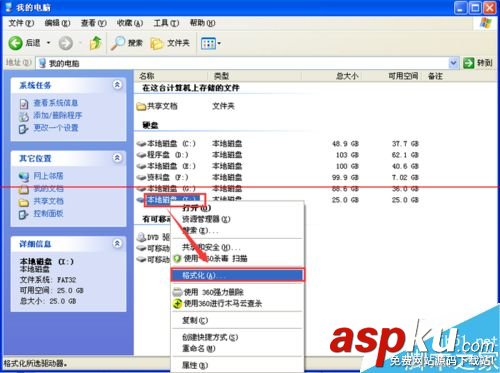Viewport: 500px width, 373px height.
Task: Choose 打开 in context menu
Action: [x=237, y=208]
